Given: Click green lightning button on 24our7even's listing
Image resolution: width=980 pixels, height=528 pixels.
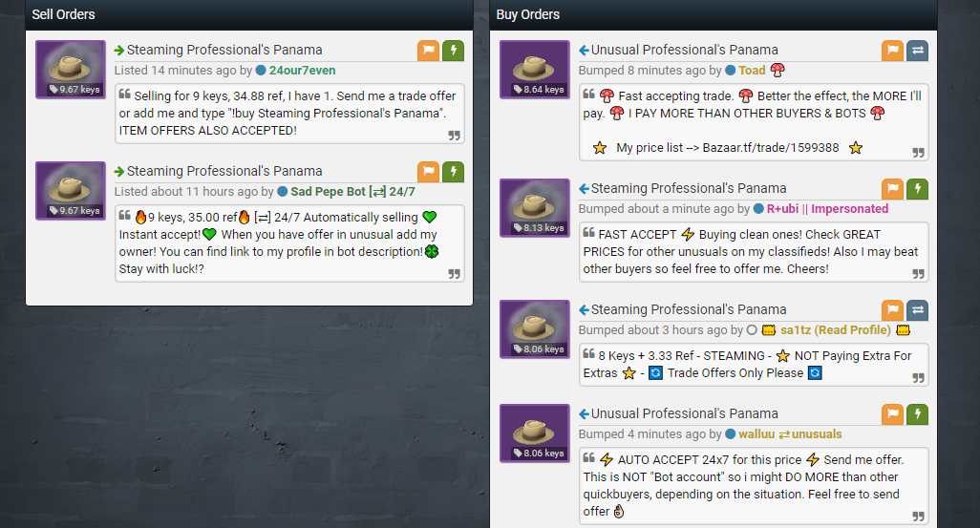Looking at the screenshot, I should [x=453, y=50].
